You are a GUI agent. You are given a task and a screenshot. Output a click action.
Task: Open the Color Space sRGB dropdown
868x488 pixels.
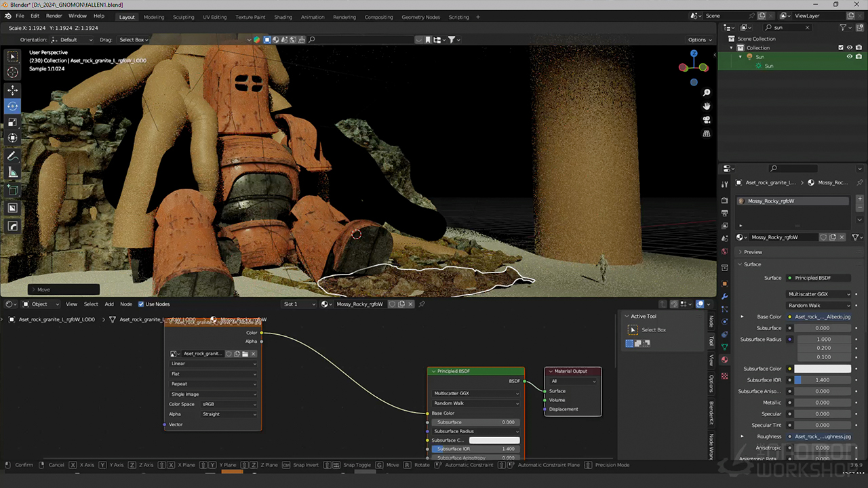[x=229, y=404]
